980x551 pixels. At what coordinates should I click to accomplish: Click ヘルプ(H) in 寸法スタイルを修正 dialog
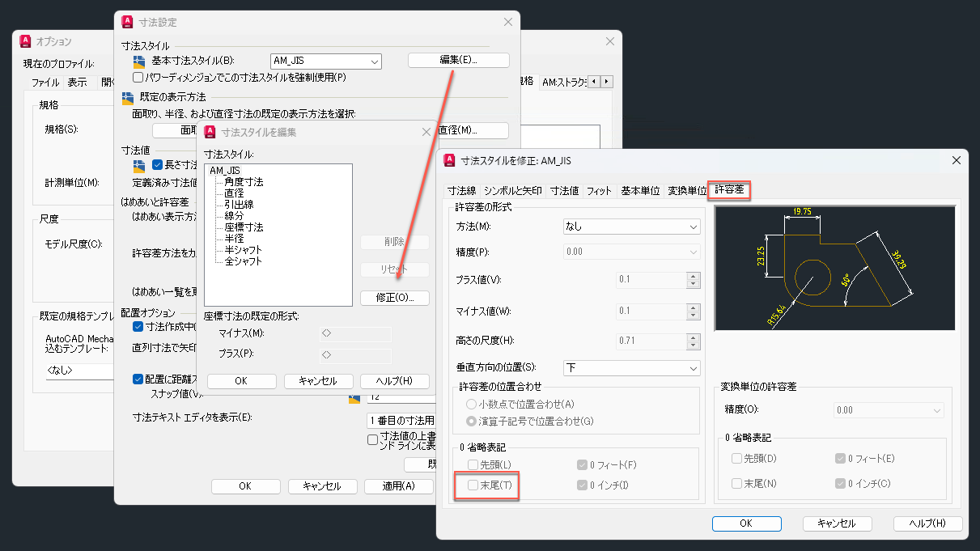(x=927, y=523)
